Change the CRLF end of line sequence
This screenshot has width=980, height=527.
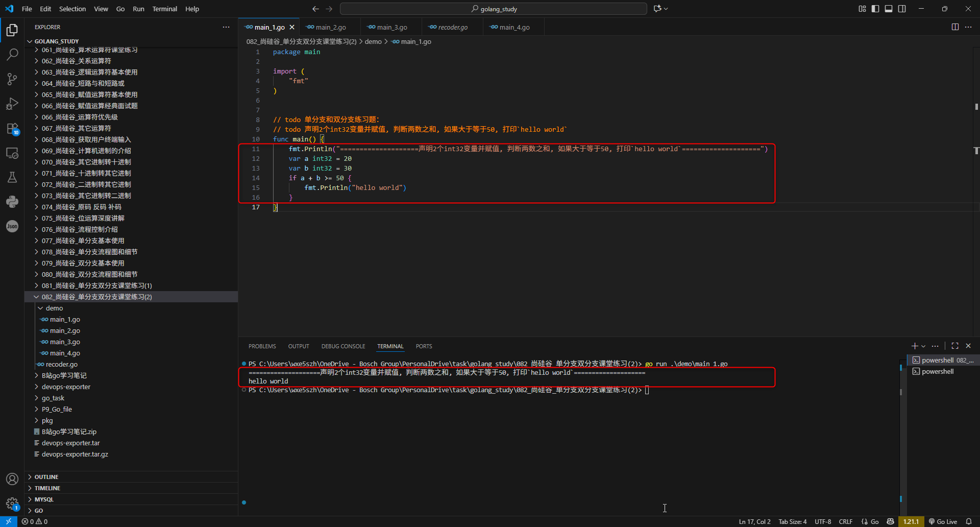coord(846,521)
